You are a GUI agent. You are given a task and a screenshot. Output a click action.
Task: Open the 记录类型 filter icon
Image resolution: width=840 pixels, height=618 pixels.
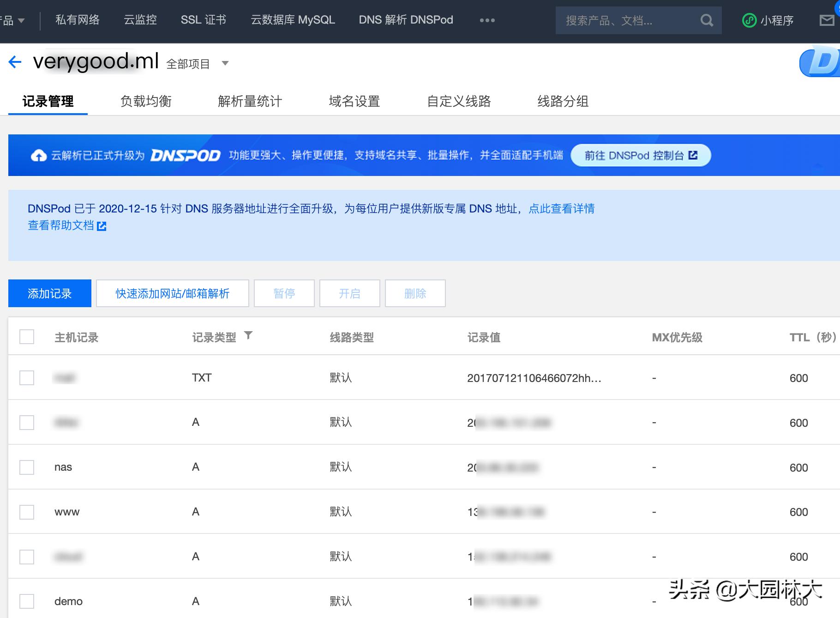tap(249, 336)
